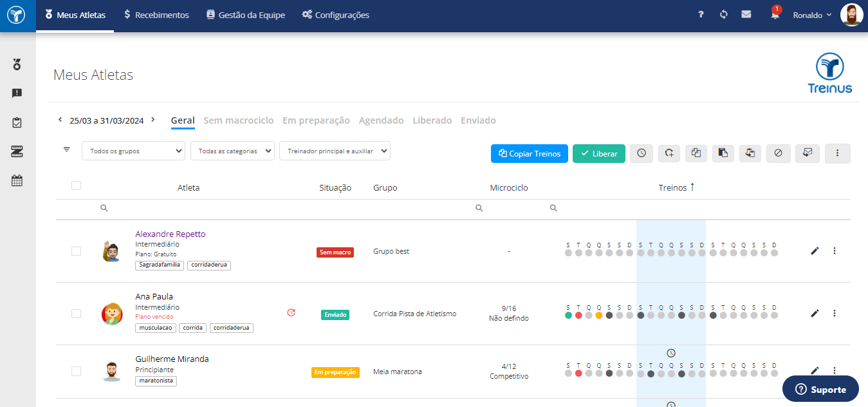Open the toolbar three-dot more menu
The image size is (868, 407).
[837, 153]
